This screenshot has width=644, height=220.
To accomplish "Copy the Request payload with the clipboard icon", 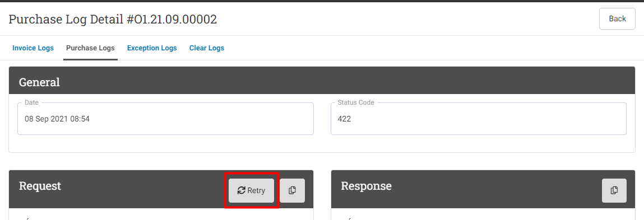I will [x=293, y=190].
